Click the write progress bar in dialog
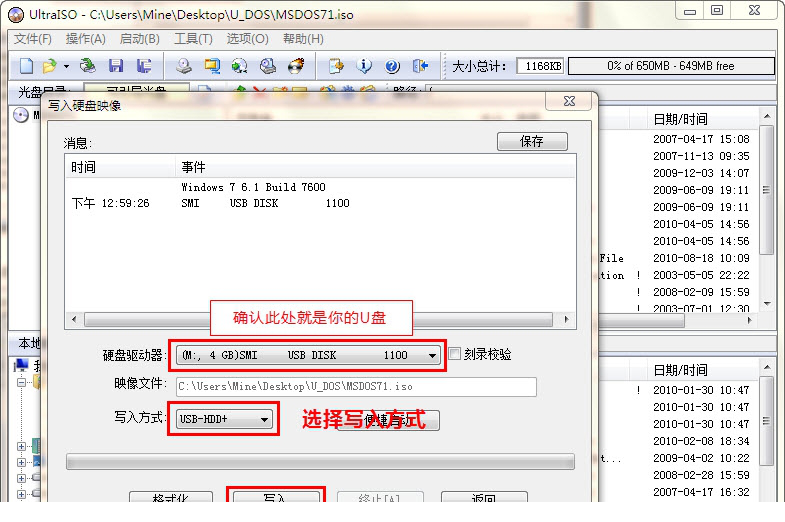Image resolution: width=785 pixels, height=522 pixels. pyautogui.click(x=320, y=461)
